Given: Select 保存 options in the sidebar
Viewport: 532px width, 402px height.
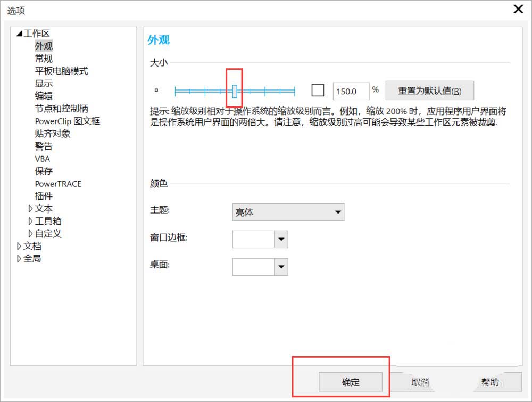Looking at the screenshot, I should [x=44, y=171].
